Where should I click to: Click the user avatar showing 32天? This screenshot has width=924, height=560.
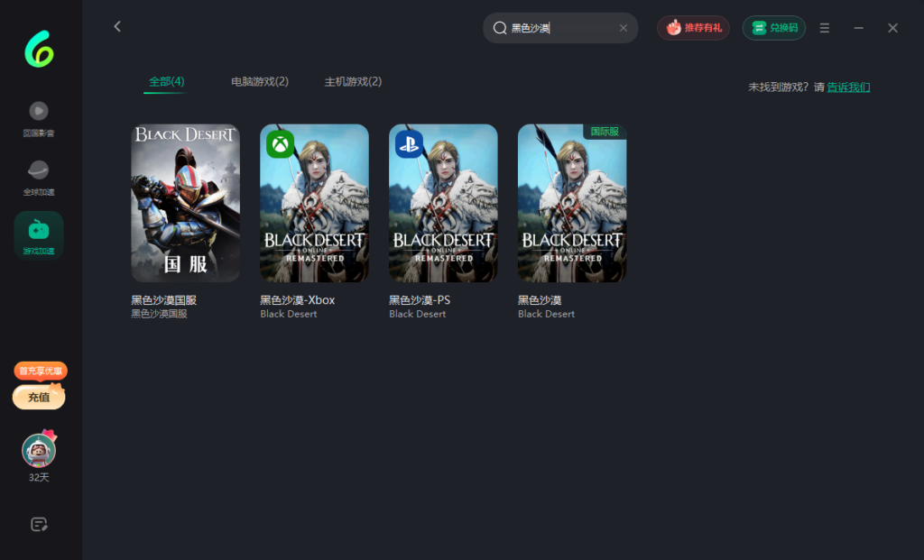click(x=39, y=450)
